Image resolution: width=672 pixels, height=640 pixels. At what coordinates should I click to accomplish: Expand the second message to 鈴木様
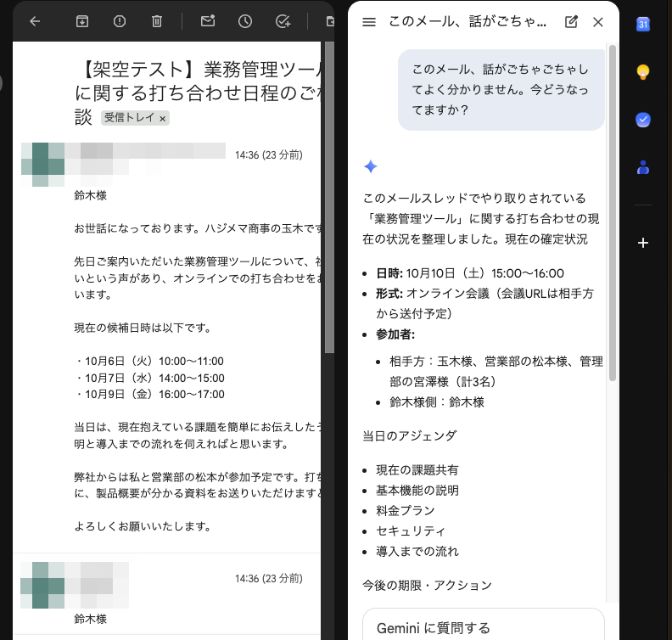click(x=167, y=593)
